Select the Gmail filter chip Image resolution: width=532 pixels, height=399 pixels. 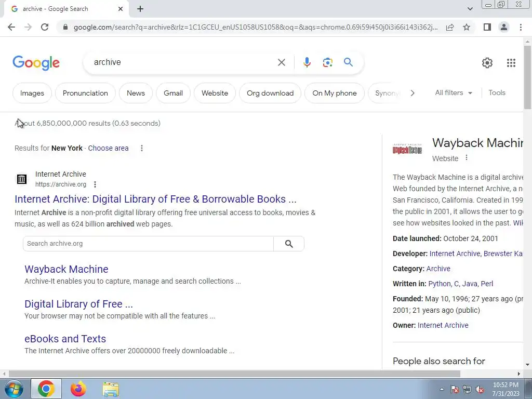tap(173, 93)
